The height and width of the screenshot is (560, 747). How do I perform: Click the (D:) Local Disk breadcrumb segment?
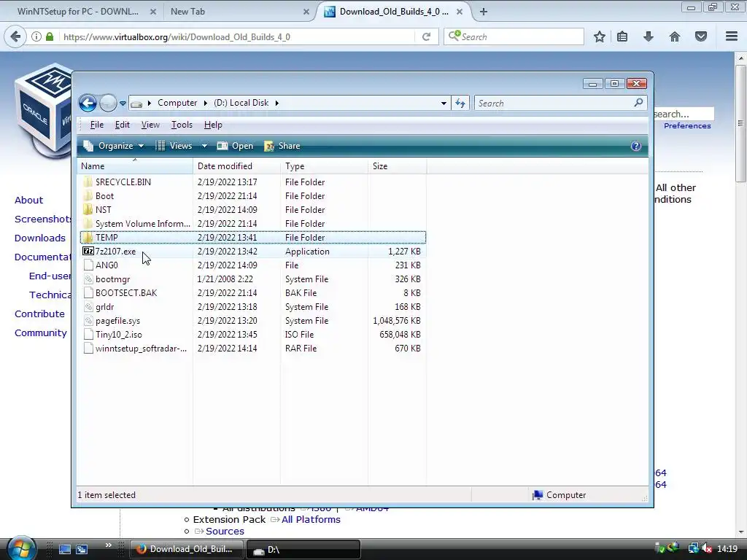coord(241,103)
